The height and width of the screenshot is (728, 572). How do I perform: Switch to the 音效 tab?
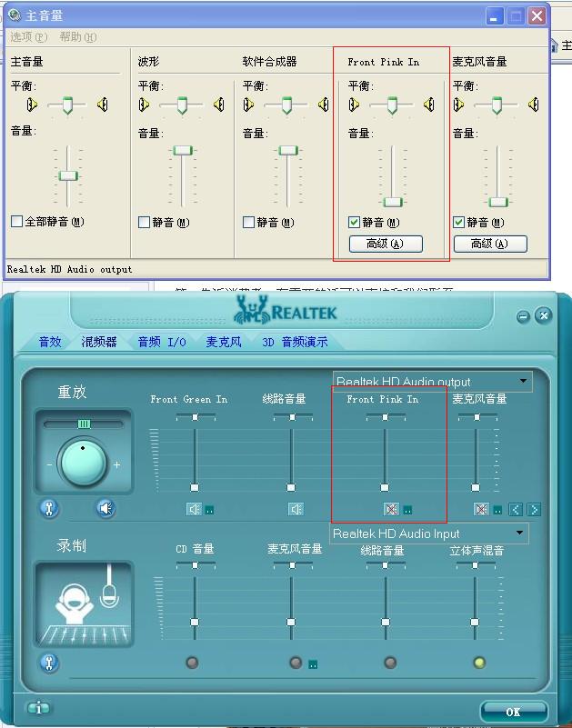[x=50, y=342]
